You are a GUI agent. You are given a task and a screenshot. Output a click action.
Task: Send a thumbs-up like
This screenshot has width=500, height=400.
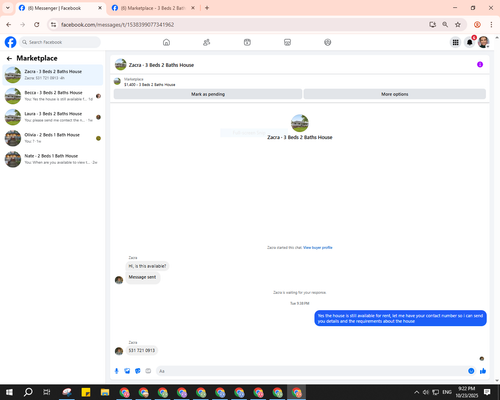click(x=483, y=371)
